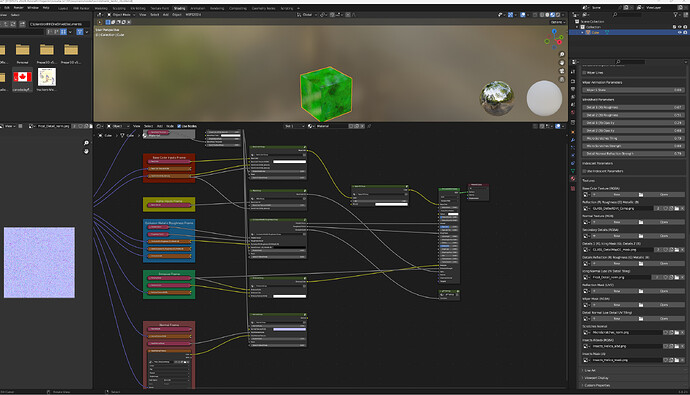
Task: Open the Render menu
Action: (x=18, y=7)
